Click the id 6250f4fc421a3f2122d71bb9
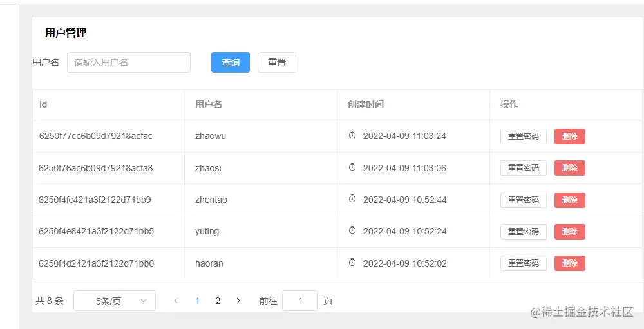The image size is (644, 329). point(95,200)
